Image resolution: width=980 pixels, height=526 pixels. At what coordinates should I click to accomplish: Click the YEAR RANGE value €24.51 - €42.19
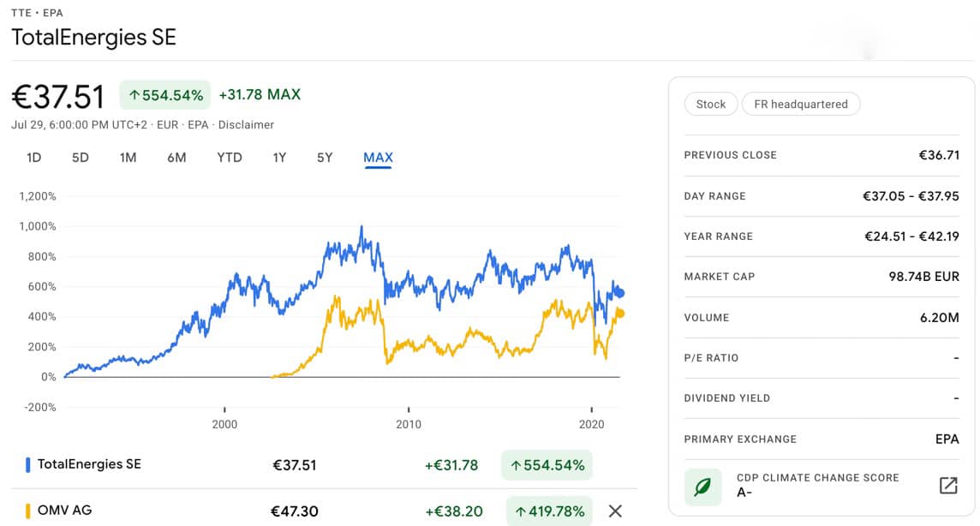point(911,236)
